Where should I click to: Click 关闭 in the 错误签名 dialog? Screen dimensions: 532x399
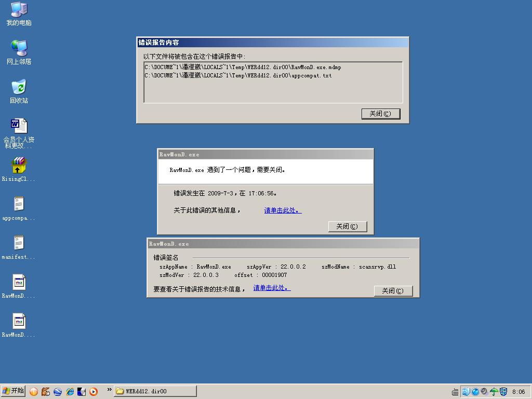click(x=393, y=291)
